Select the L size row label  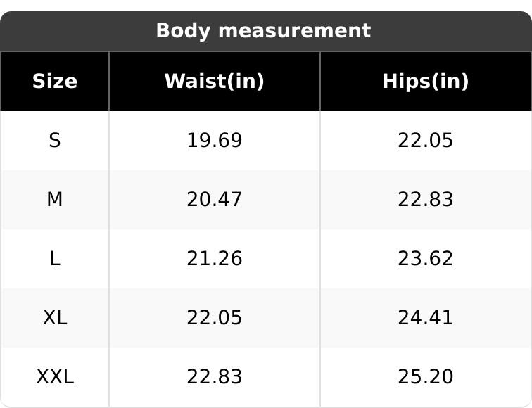coord(55,259)
